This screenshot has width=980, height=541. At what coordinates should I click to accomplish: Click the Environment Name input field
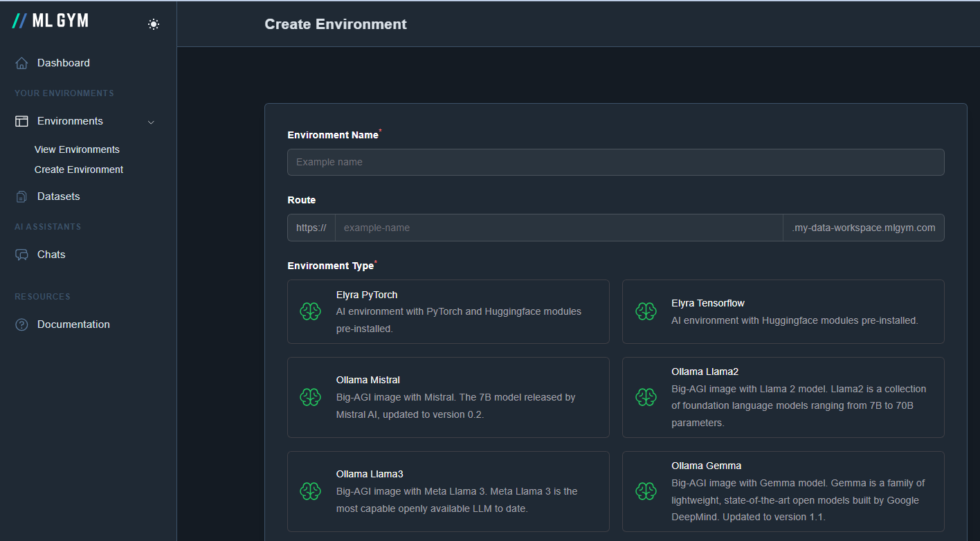(x=615, y=162)
